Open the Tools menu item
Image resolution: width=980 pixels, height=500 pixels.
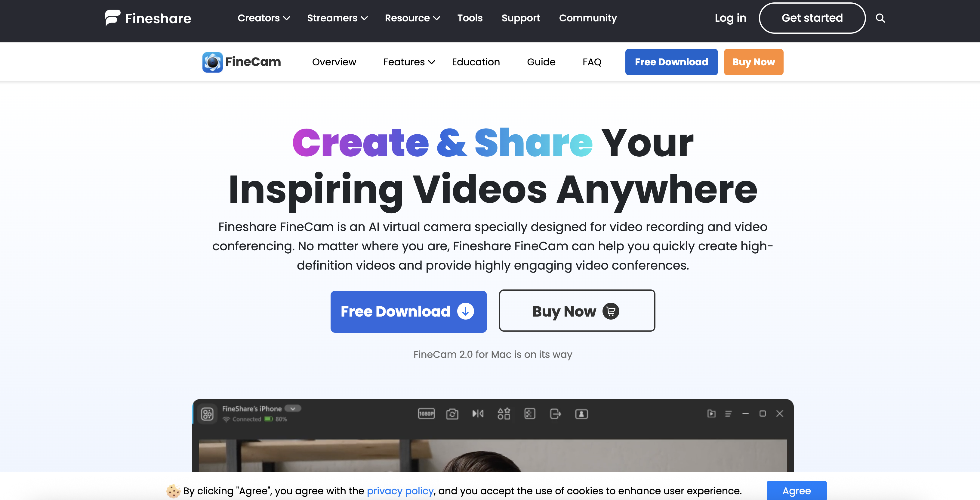(470, 18)
